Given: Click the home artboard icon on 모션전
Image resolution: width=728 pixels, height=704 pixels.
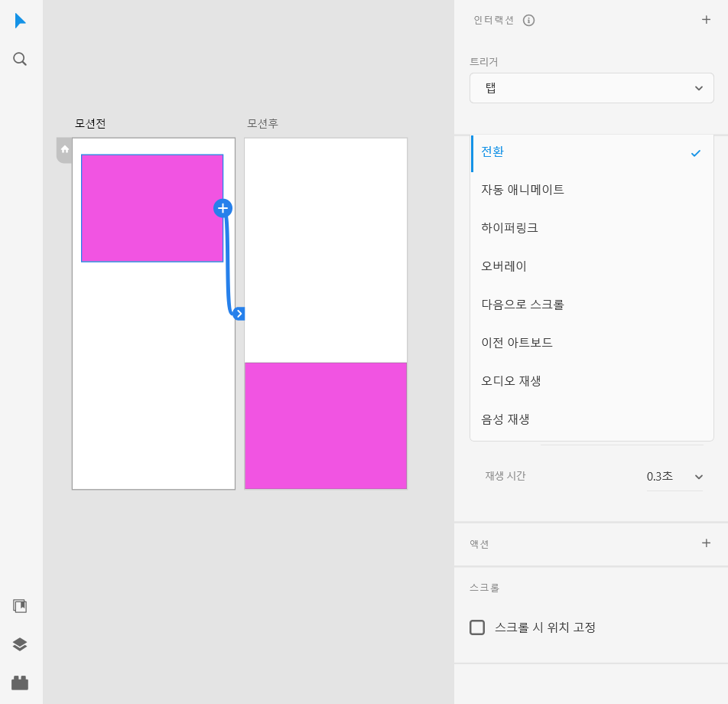Looking at the screenshot, I should click(x=64, y=150).
